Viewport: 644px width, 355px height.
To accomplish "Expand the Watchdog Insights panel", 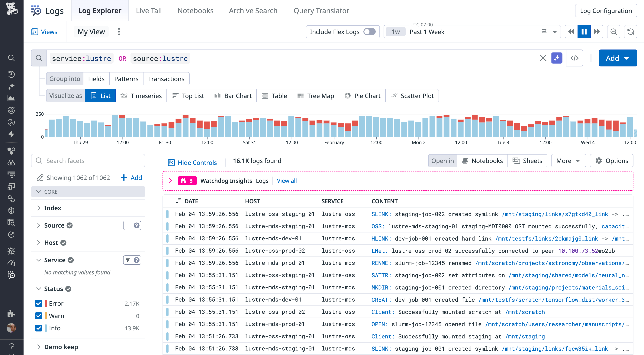I will 171,181.
